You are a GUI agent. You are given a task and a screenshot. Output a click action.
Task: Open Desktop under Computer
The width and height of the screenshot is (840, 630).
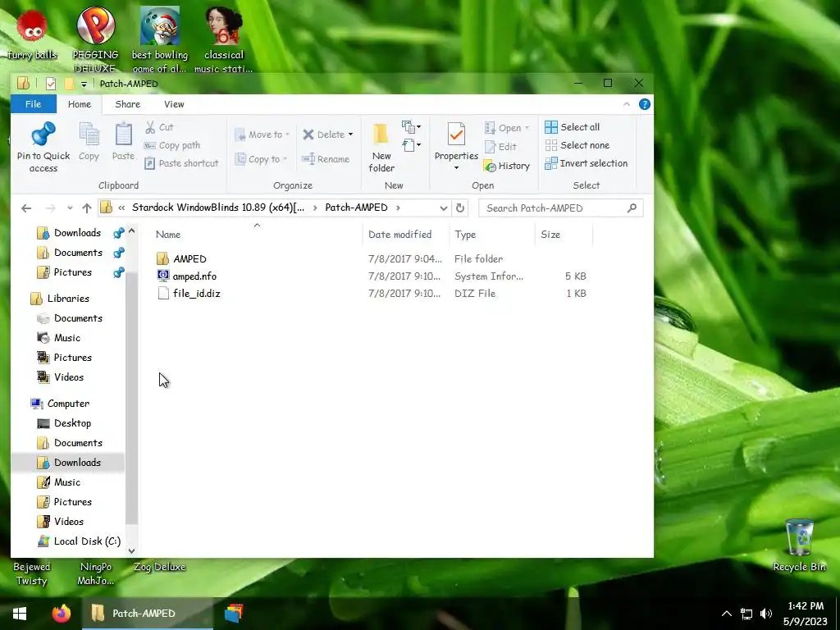coord(72,423)
